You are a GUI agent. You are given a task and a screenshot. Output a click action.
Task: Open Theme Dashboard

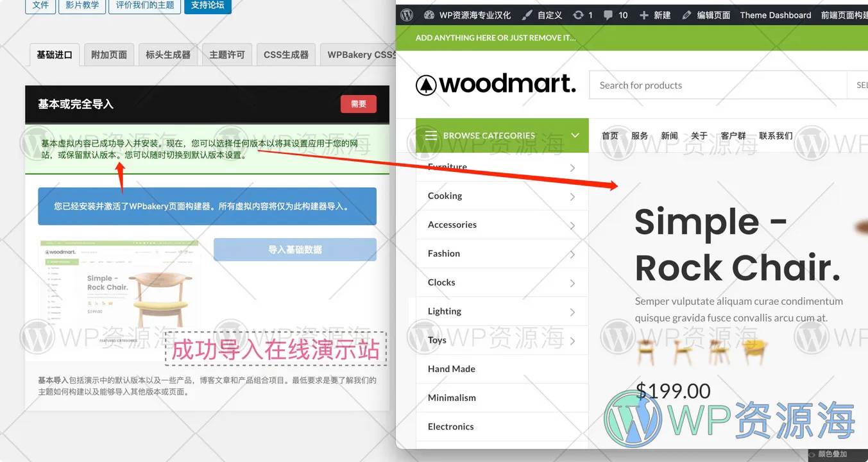775,14
